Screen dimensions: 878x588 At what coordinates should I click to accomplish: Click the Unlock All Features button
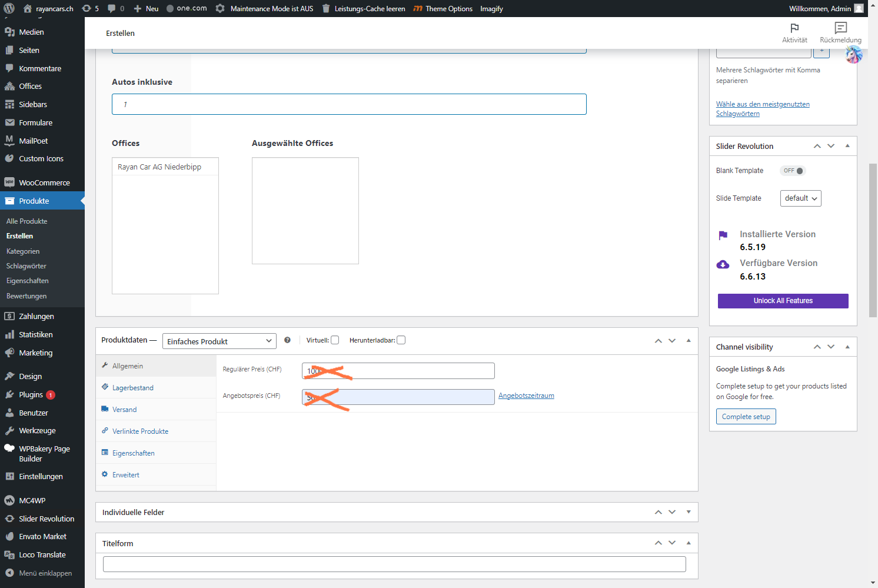coord(783,301)
